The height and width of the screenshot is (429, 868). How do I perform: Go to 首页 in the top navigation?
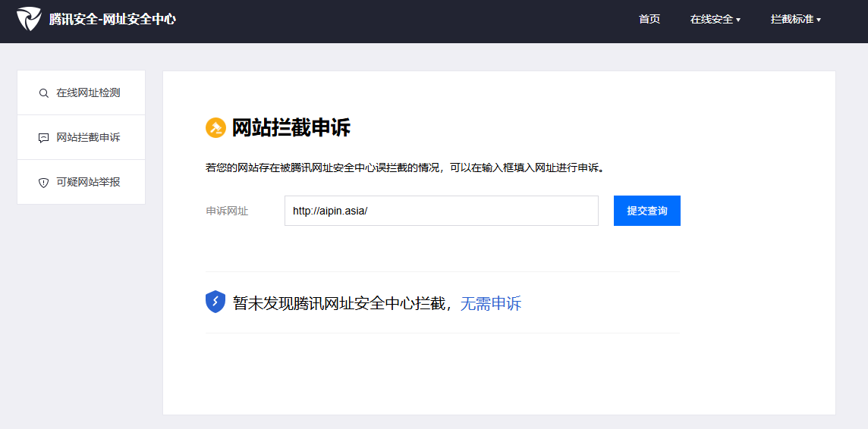649,20
